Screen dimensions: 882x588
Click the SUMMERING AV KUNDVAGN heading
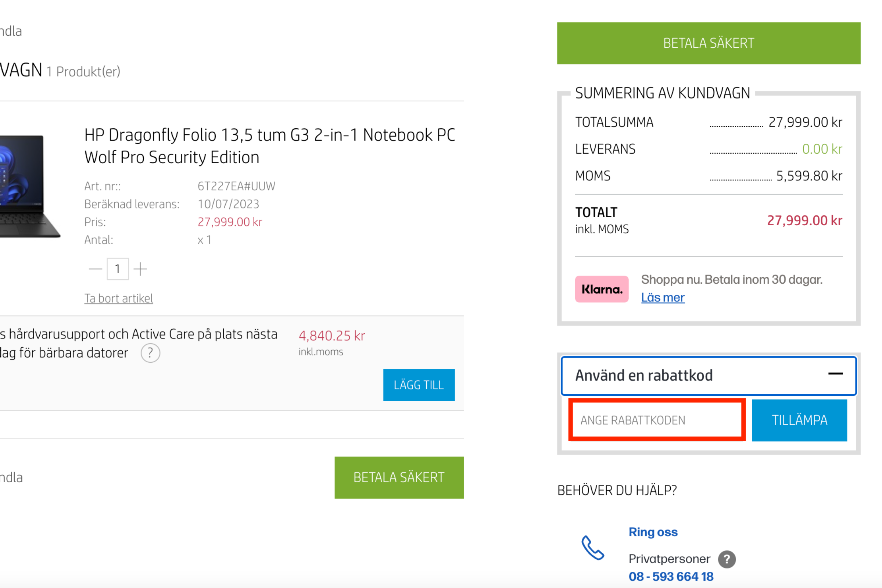[663, 93]
